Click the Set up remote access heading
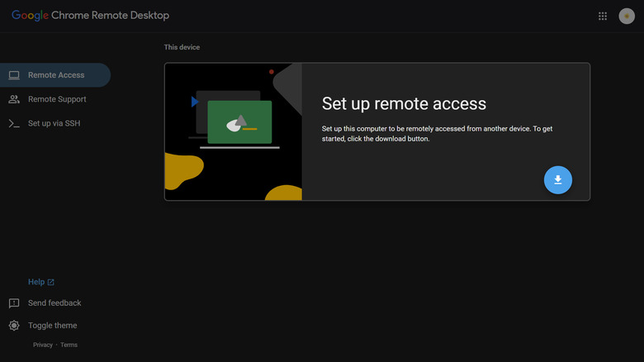 coord(404,103)
